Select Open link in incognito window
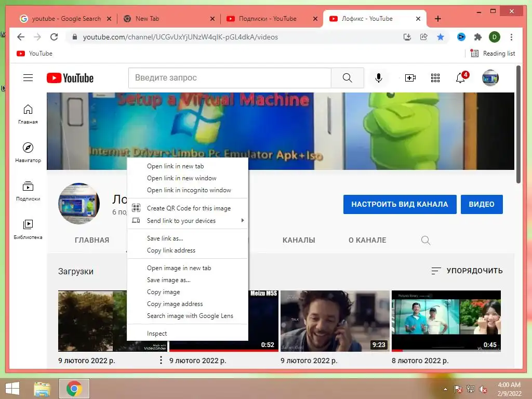 188,190
